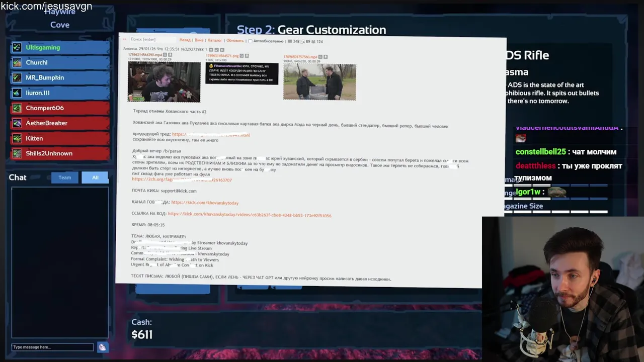Image resolution: width=644 pixels, height=362 pixels.
Task: Open the предыдущий тред link
Action: [211, 135]
